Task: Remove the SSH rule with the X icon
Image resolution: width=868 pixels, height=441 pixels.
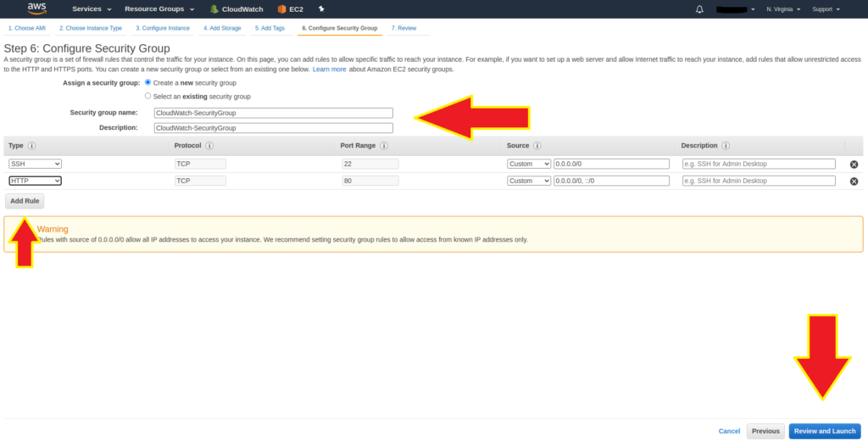Action: click(854, 165)
